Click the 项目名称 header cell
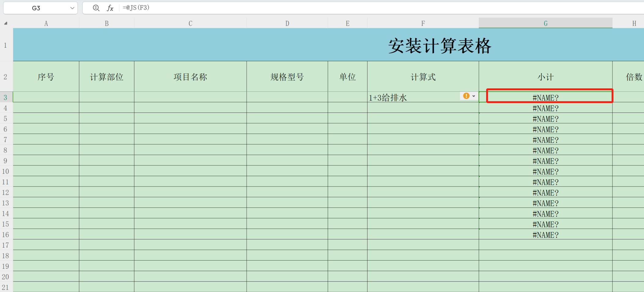This screenshot has width=644, height=292. [x=190, y=77]
